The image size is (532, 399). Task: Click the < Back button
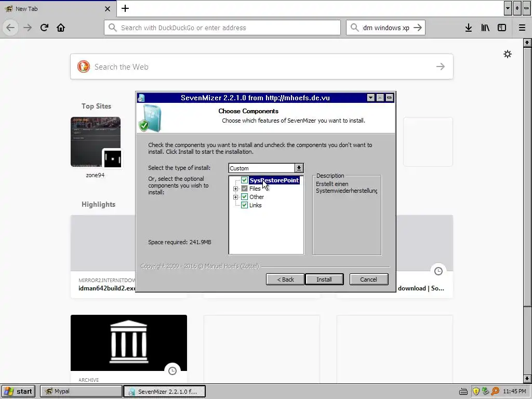coord(285,279)
